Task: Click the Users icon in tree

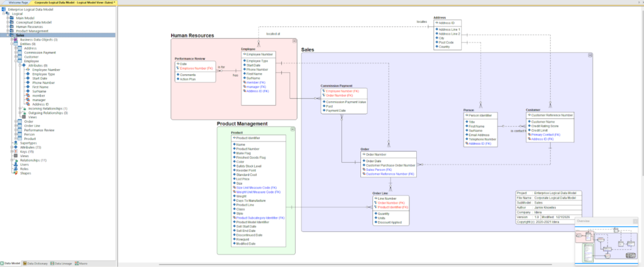Action: 16,165
